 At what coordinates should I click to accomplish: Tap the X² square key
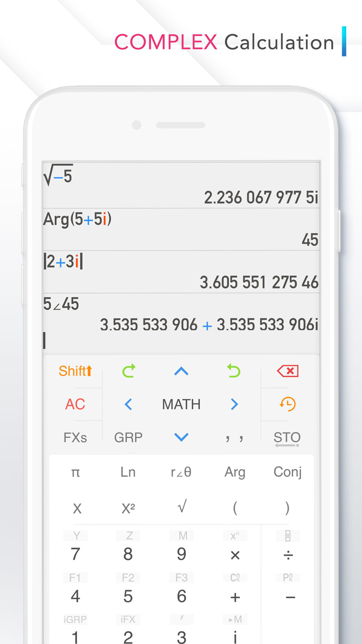point(128,509)
